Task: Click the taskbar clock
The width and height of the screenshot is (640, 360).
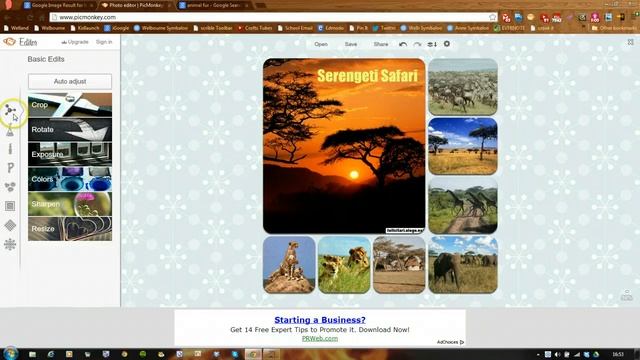Action: (x=618, y=354)
